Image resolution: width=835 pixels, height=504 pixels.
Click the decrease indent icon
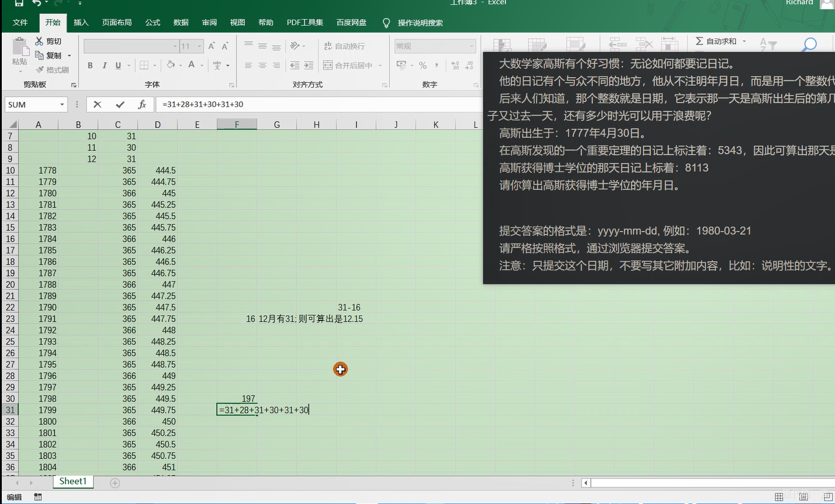tap(295, 65)
